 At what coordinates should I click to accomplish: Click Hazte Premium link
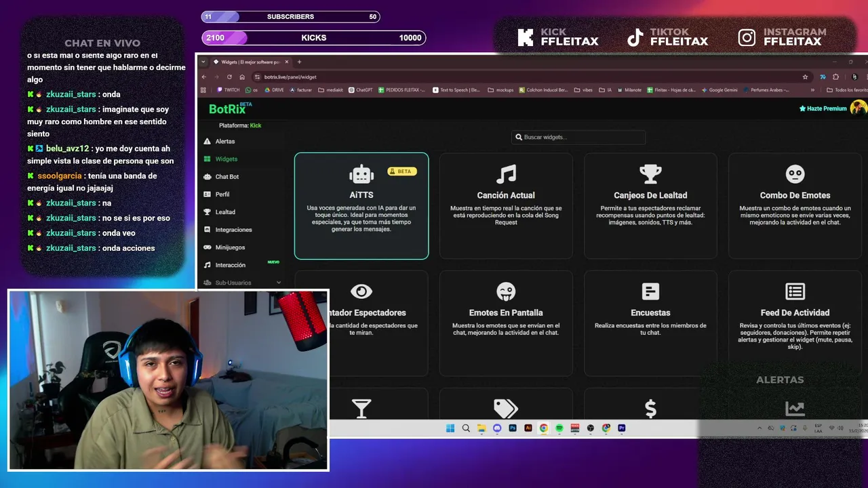823,108
